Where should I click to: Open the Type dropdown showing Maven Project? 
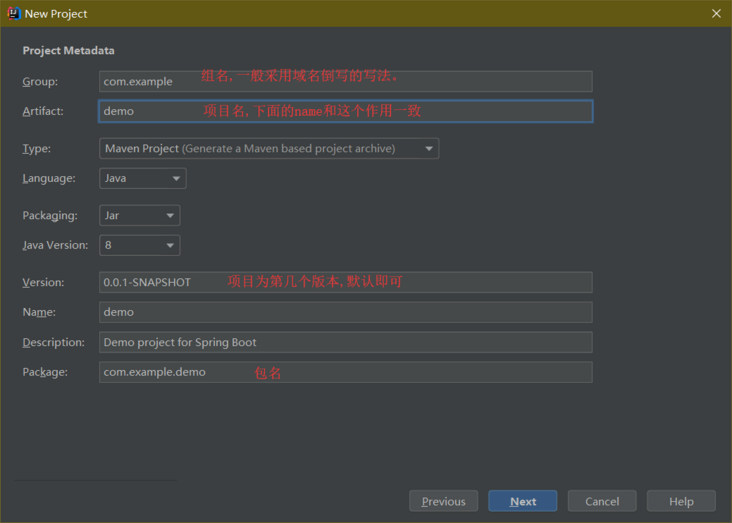coord(269,149)
